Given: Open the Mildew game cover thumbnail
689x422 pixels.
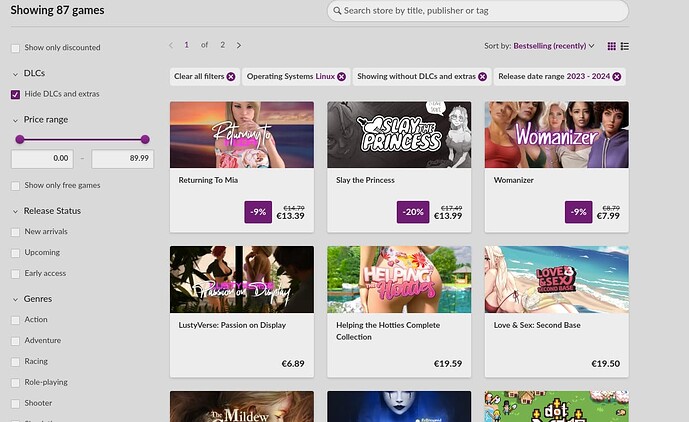Looking at the screenshot, I should click(242, 407).
